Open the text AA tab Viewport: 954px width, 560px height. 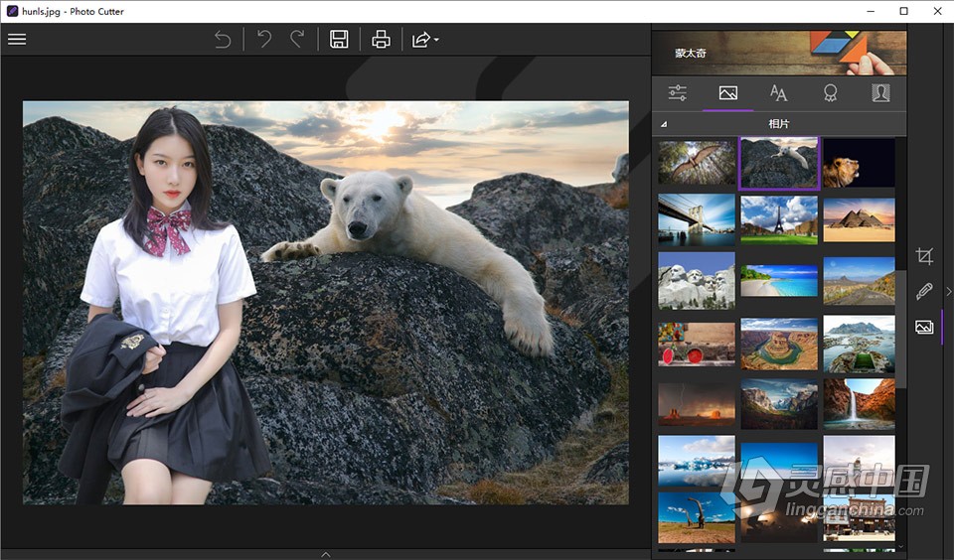778,93
